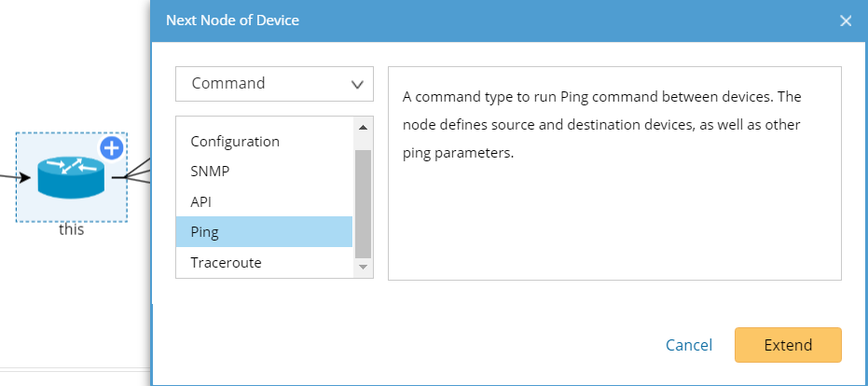The image size is (868, 386).
Task: Click the blue plus badge on router
Action: click(x=112, y=147)
